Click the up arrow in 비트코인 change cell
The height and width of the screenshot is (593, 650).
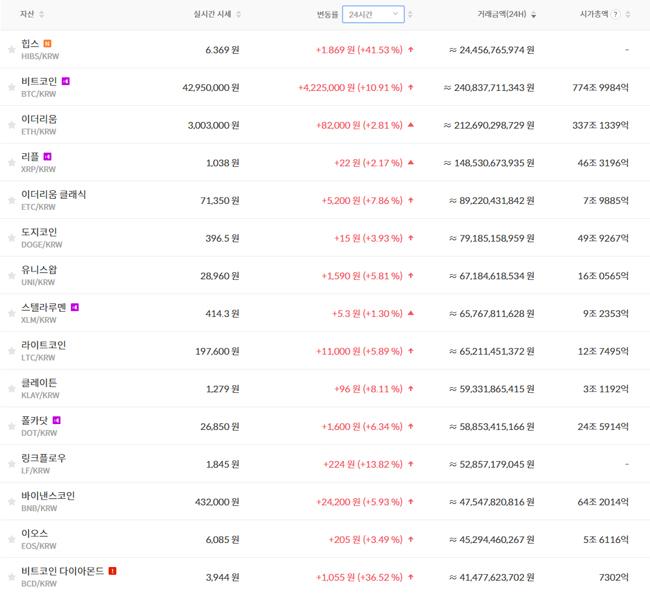tap(411, 87)
